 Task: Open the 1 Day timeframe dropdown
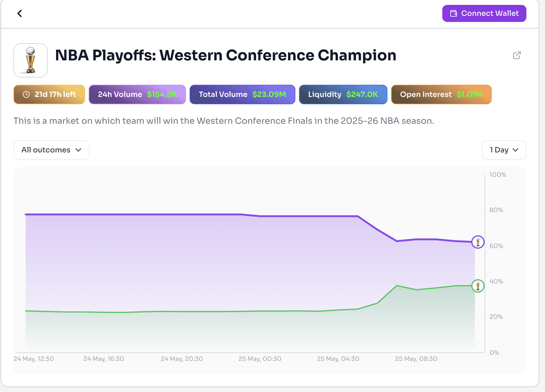504,150
